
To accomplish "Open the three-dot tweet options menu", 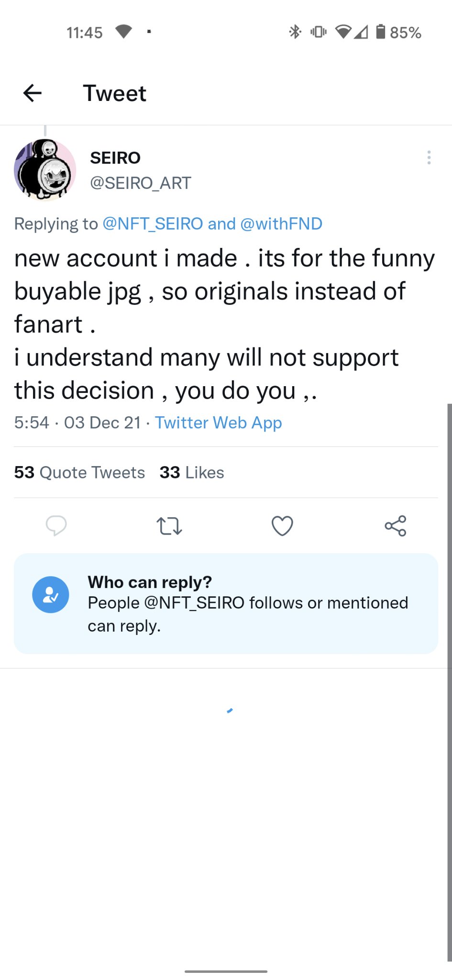I will (x=429, y=157).
